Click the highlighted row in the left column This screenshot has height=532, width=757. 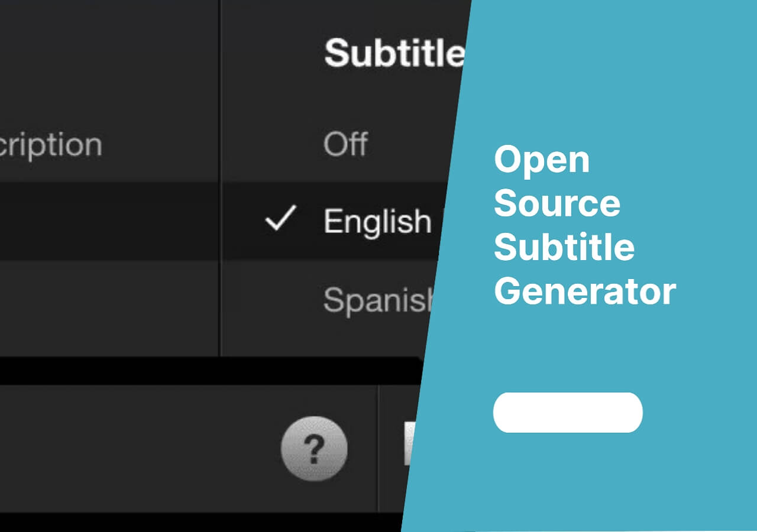click(109, 221)
